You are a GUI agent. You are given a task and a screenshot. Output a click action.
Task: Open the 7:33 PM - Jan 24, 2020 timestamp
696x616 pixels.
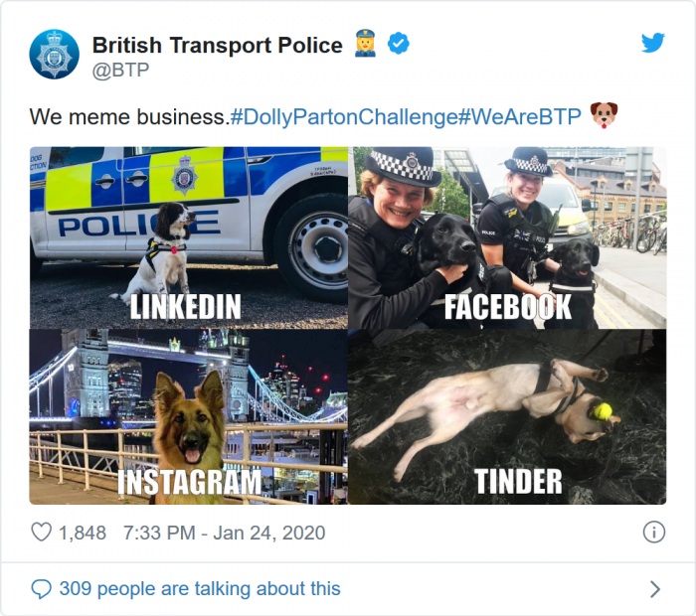tap(224, 533)
